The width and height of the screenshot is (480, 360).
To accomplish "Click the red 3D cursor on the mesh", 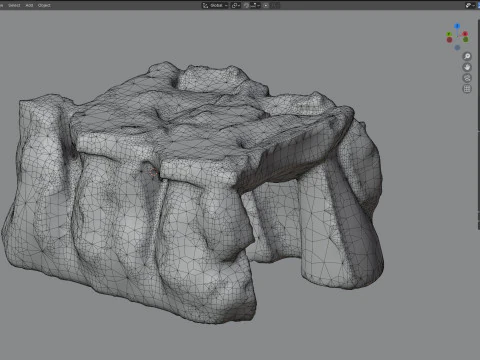I will 154,173.
